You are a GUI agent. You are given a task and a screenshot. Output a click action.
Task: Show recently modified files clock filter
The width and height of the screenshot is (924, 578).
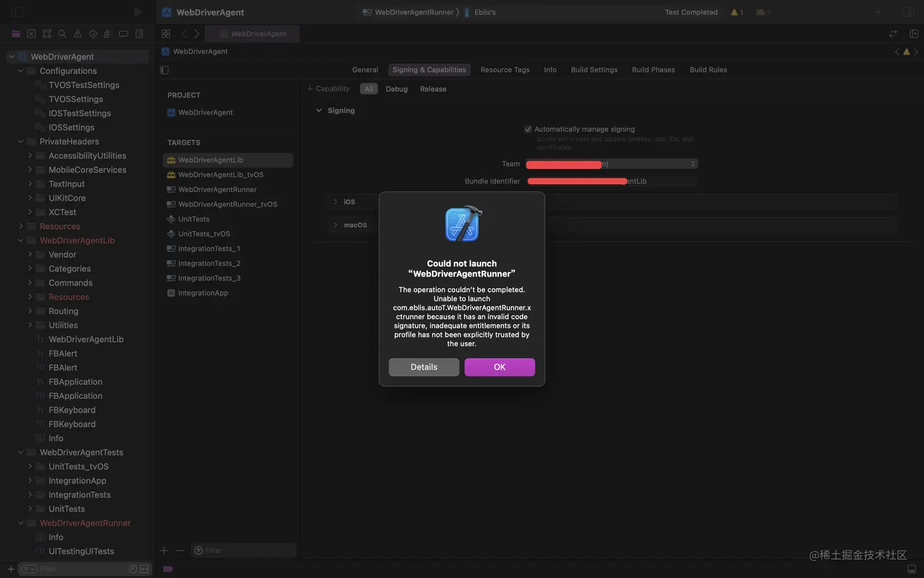[133, 569]
